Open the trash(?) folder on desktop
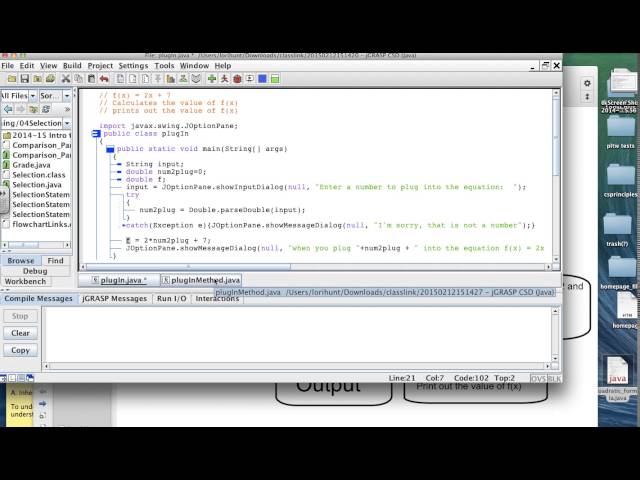Viewport: 640px width, 480px height. click(617, 226)
